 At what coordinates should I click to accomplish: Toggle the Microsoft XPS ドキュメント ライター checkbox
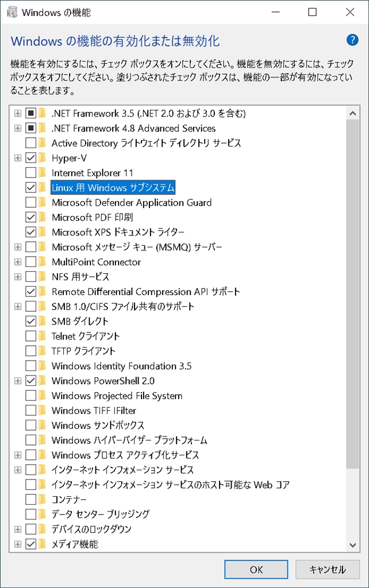click(31, 232)
